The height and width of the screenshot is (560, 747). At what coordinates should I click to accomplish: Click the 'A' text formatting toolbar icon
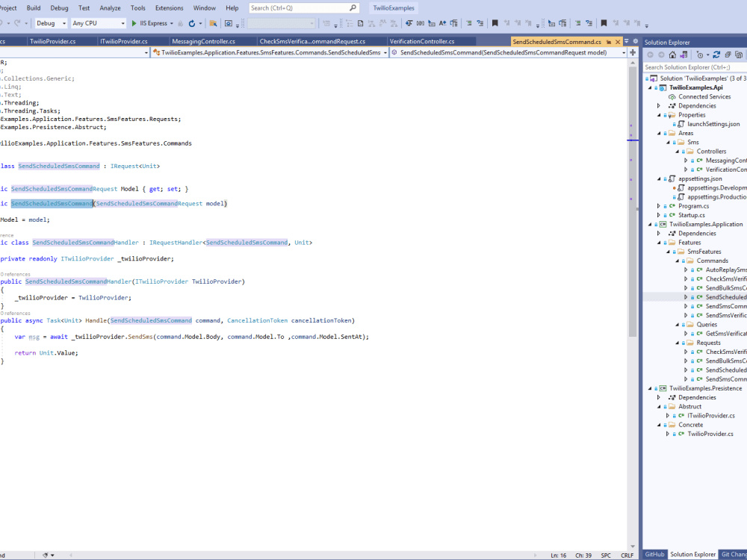(442, 23)
